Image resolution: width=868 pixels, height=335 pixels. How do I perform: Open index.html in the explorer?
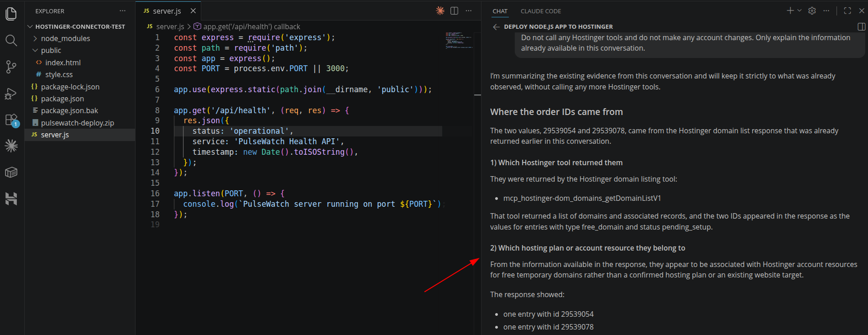(x=80, y=63)
